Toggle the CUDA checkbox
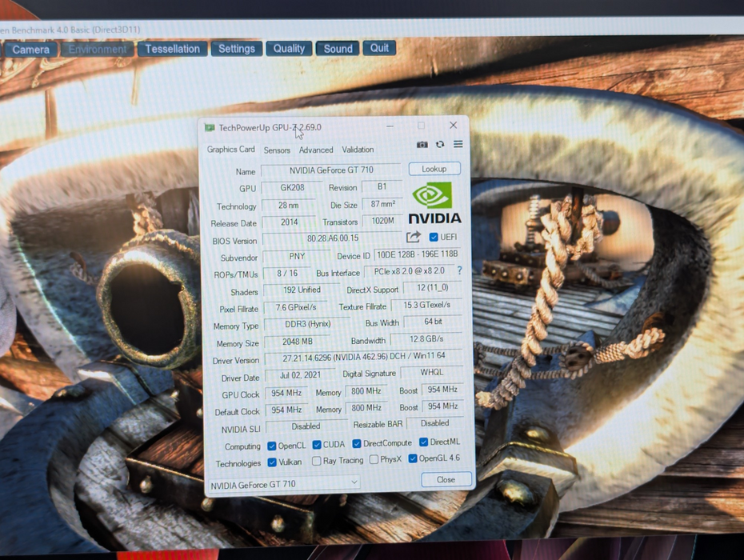The height and width of the screenshot is (560, 744). (x=317, y=445)
